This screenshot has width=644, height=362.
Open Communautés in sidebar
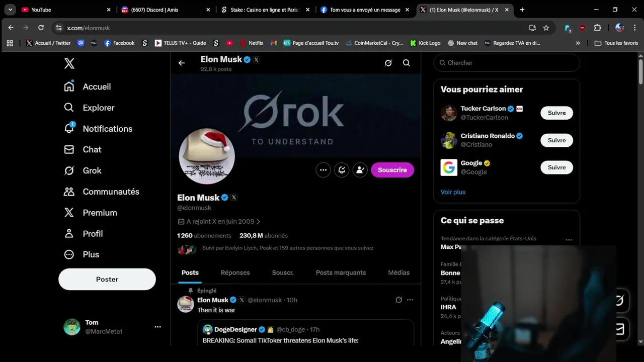click(102, 192)
